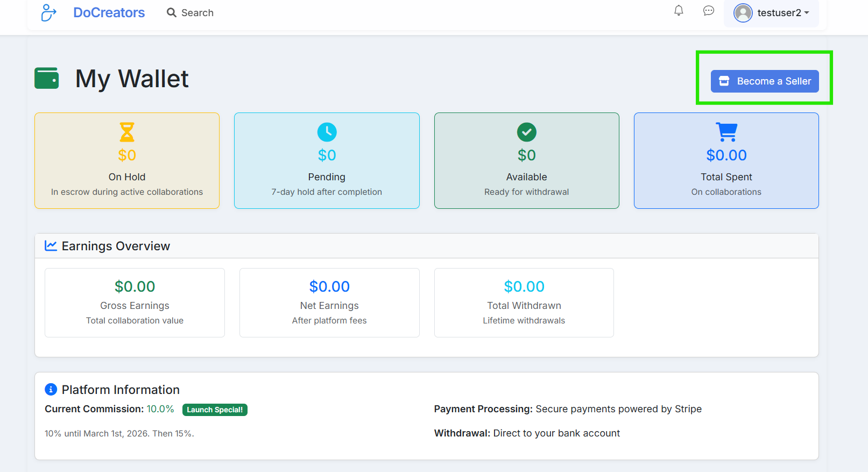Click the Earnings Overview chart icon
The image size is (868, 472).
coord(51,245)
